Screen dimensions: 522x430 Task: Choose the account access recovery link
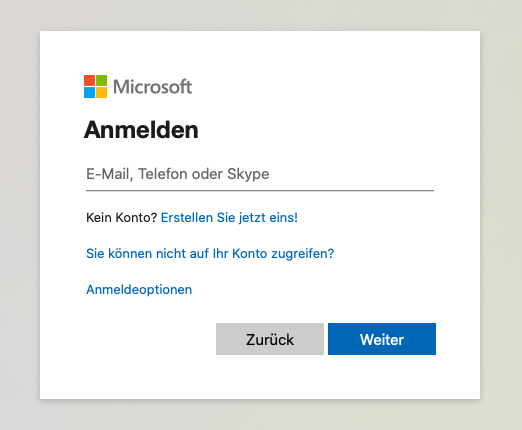[x=210, y=254]
